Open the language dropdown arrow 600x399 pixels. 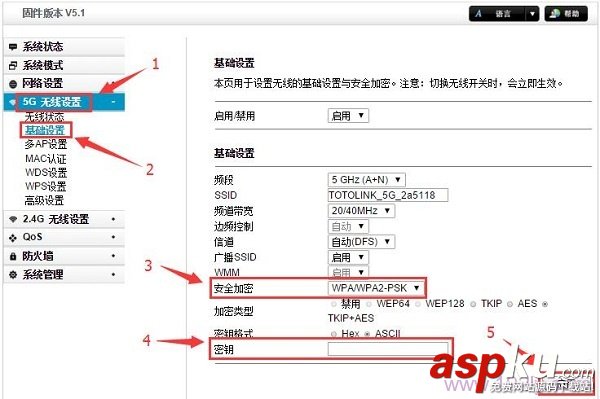532,14
